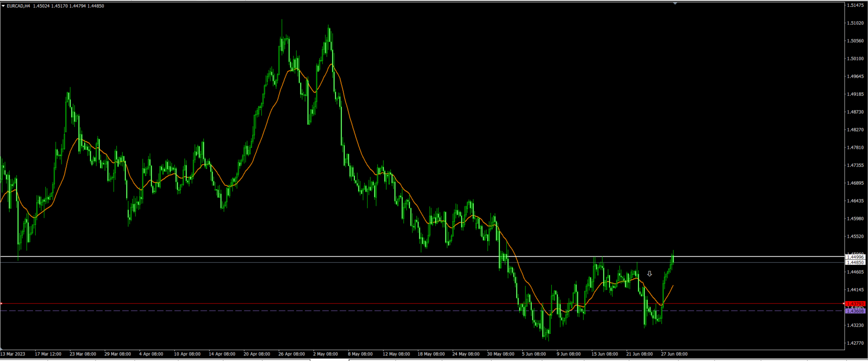Click the purple 1.43608 price label
Viewport: 868px width, 361px height.
855,311
